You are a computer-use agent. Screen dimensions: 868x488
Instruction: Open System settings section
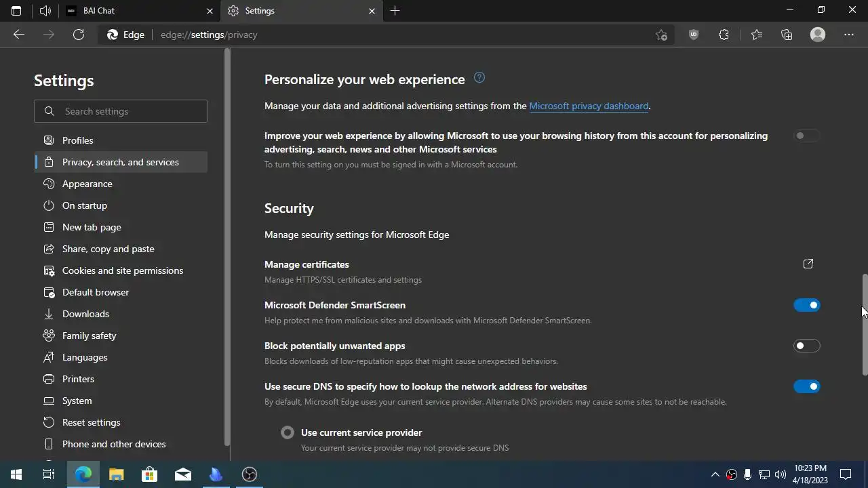[121, 401]
